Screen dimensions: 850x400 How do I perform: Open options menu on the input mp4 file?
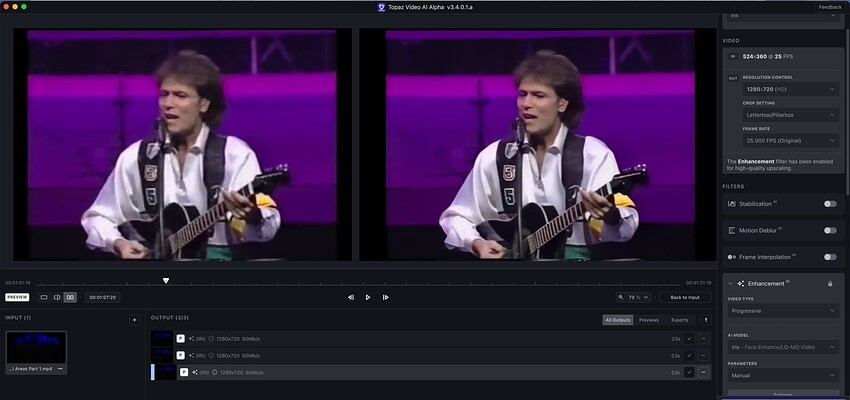coord(60,369)
